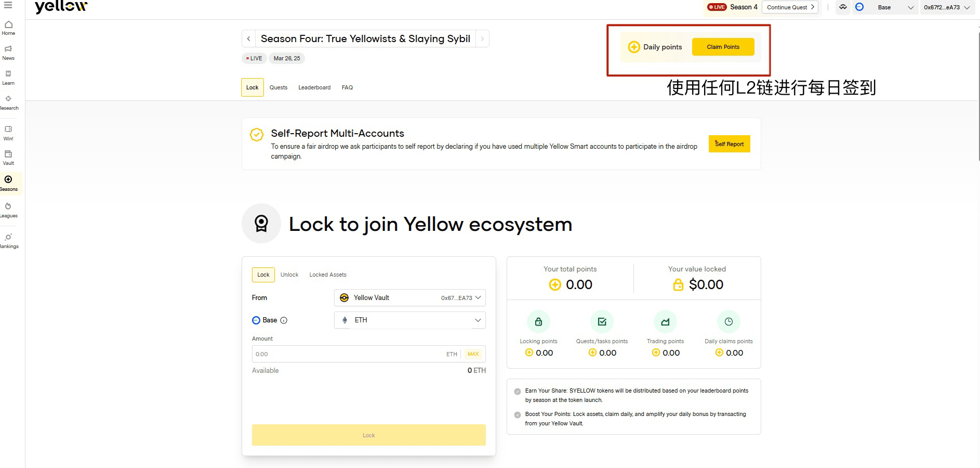The width and height of the screenshot is (980, 468).
Task: Click the Base network circle icon in header
Action: (x=859, y=7)
